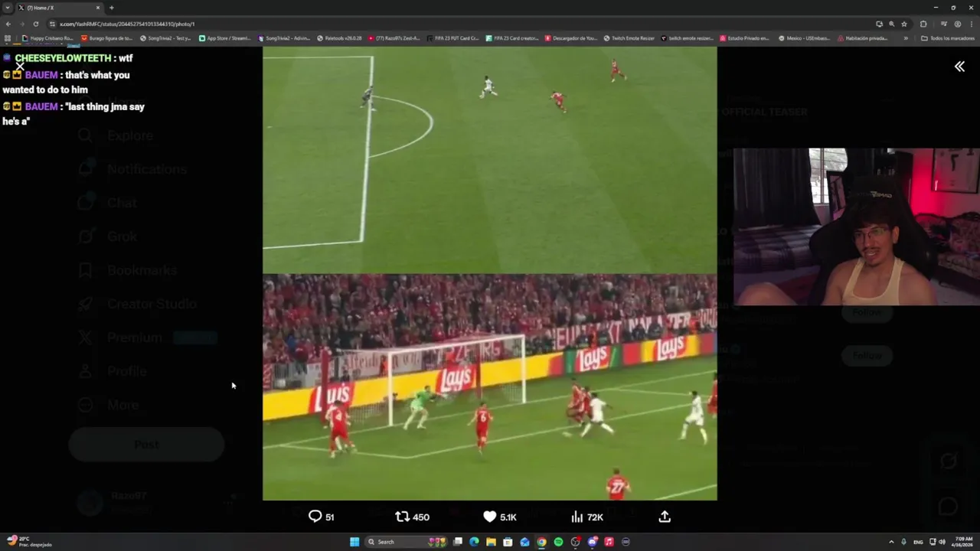Open Google Chrome taskbar icon
The height and width of the screenshot is (551, 980).
tap(541, 542)
